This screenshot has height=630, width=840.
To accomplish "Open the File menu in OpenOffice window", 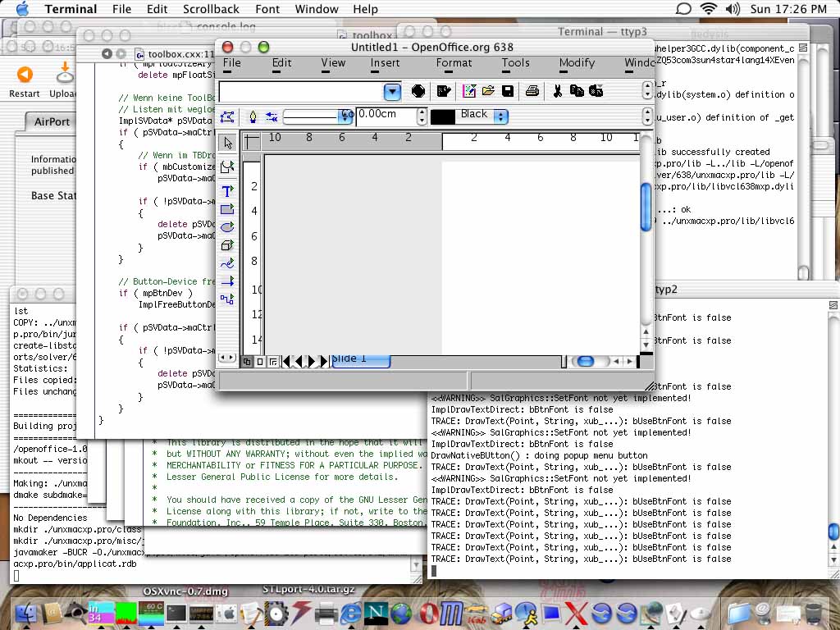I will (232, 63).
